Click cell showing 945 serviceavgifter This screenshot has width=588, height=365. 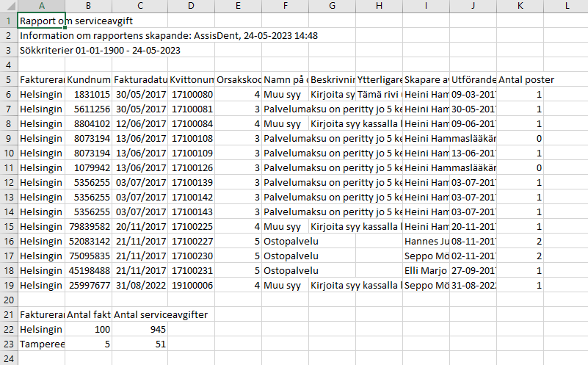click(x=140, y=329)
